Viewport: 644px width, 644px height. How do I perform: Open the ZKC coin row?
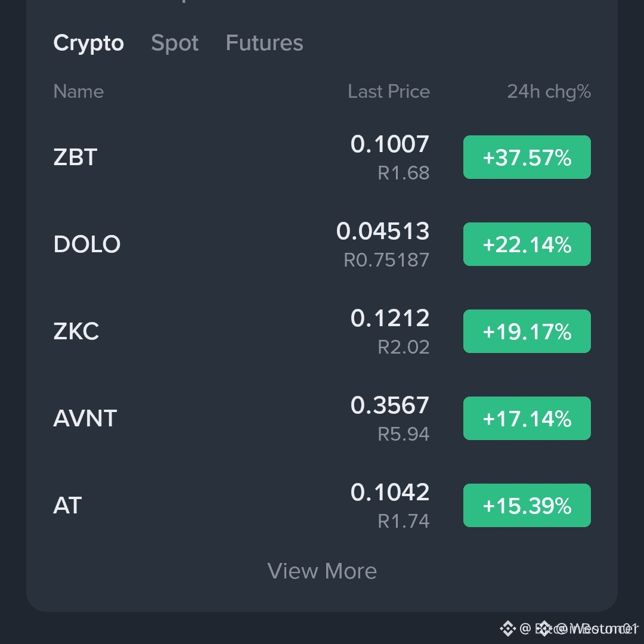pyautogui.click(x=322, y=332)
